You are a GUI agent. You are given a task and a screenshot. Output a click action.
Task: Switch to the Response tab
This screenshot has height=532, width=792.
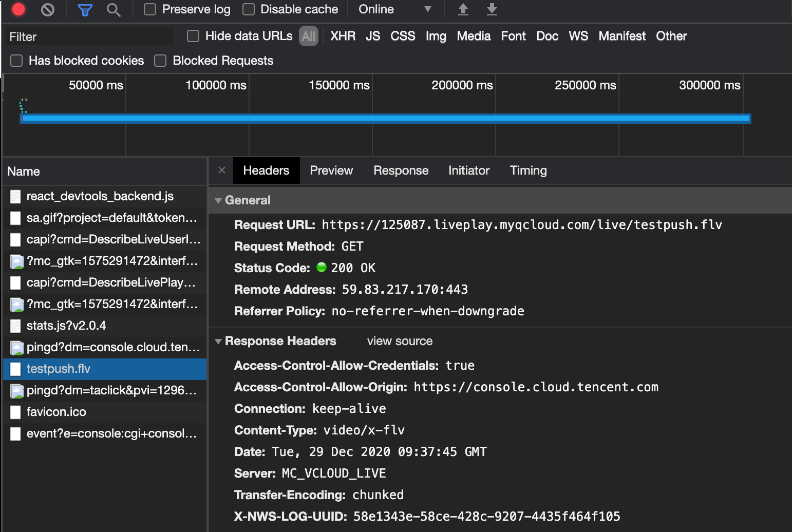coord(401,170)
